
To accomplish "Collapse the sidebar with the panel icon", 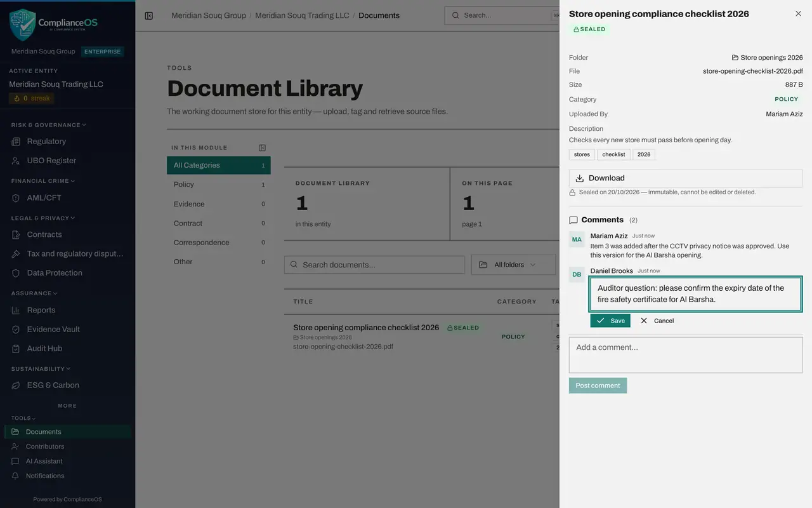I will point(149,15).
